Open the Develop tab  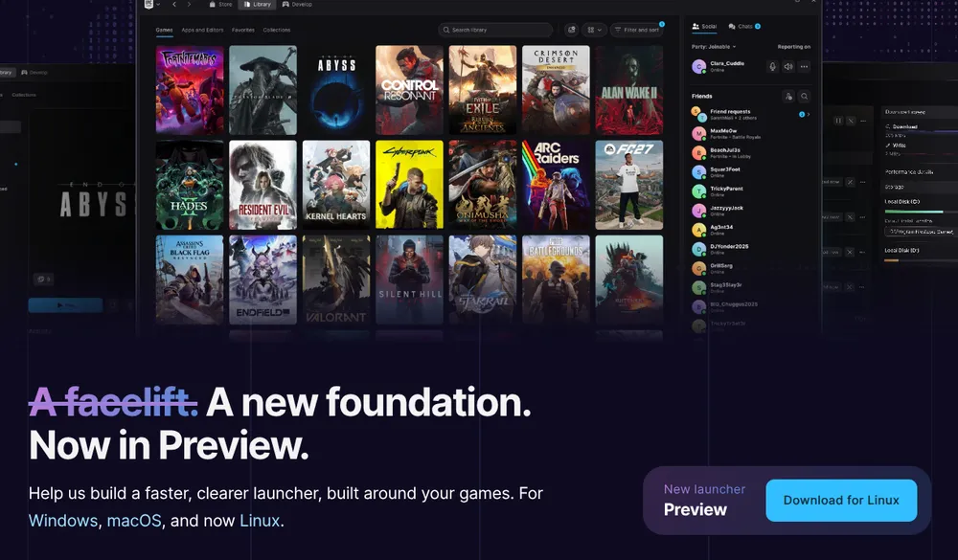coord(298,4)
